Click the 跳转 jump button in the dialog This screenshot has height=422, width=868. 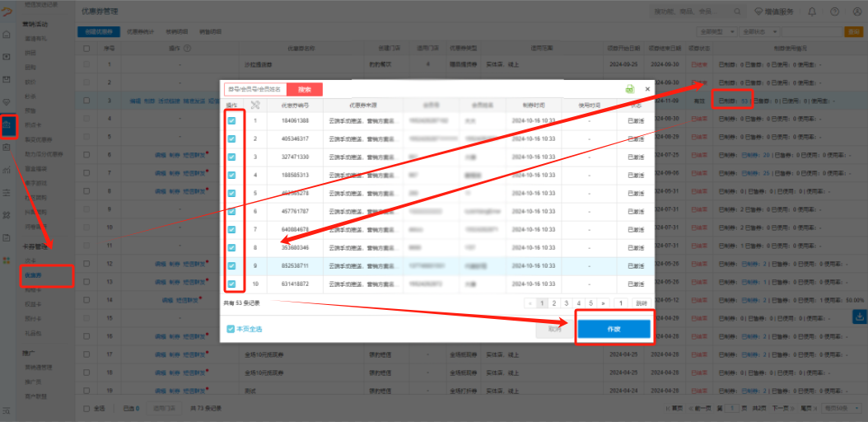(x=641, y=303)
